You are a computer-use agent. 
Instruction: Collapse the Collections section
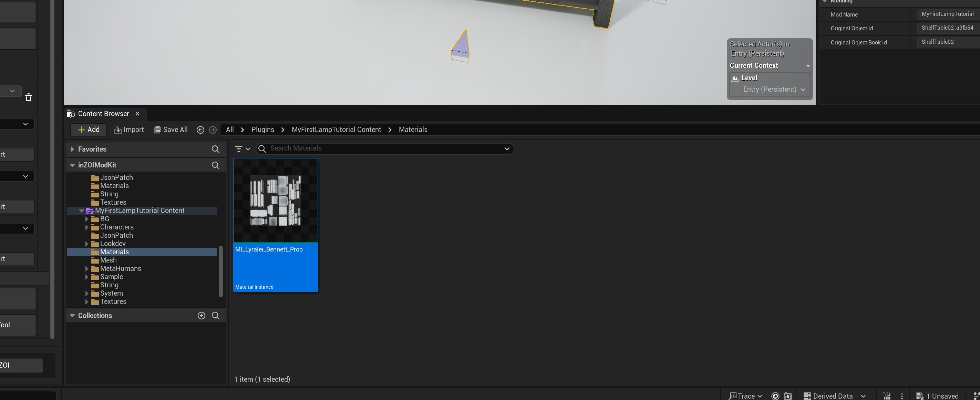pos(72,316)
